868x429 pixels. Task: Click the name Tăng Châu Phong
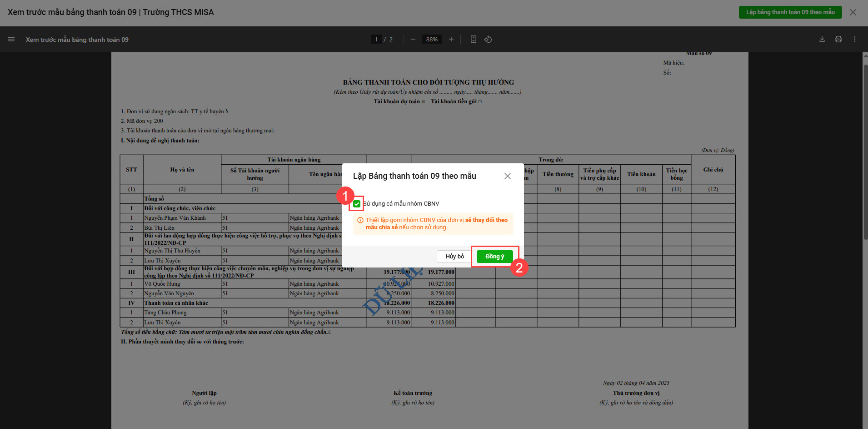(x=165, y=313)
